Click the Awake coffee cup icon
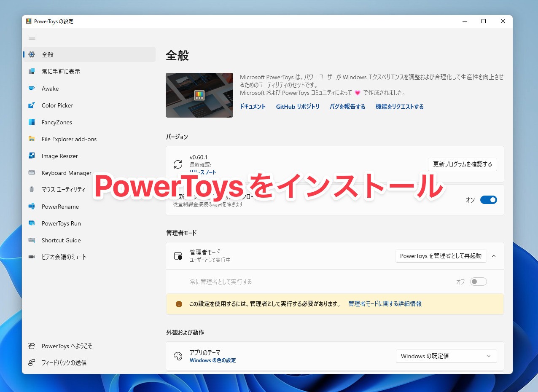 32,89
